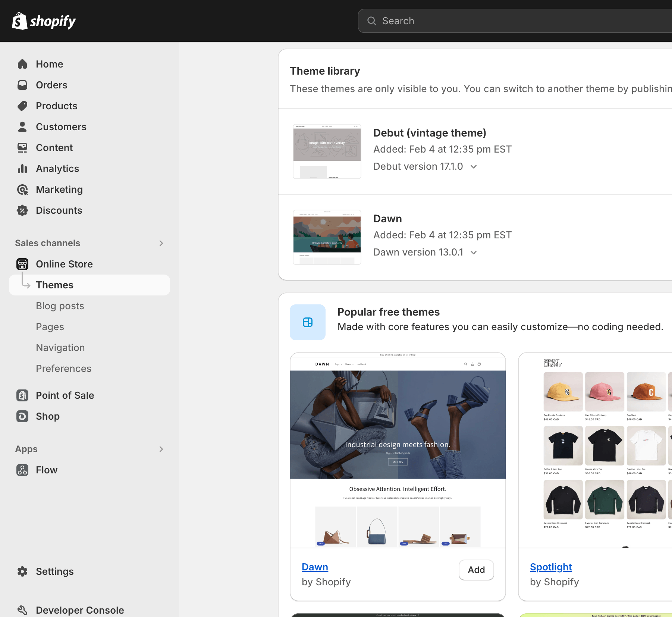Open Orders via its inbox icon
The width and height of the screenshot is (672, 617).
[x=22, y=85]
